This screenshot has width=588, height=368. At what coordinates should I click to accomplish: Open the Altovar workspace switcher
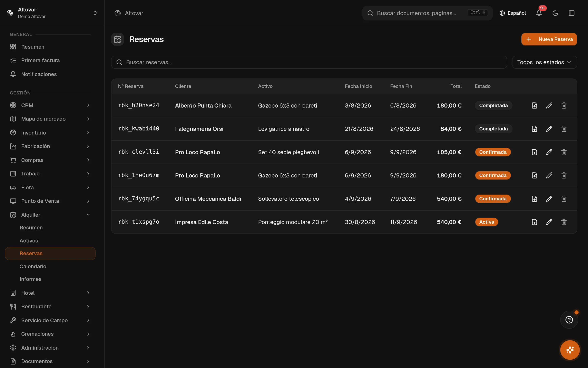click(x=52, y=13)
